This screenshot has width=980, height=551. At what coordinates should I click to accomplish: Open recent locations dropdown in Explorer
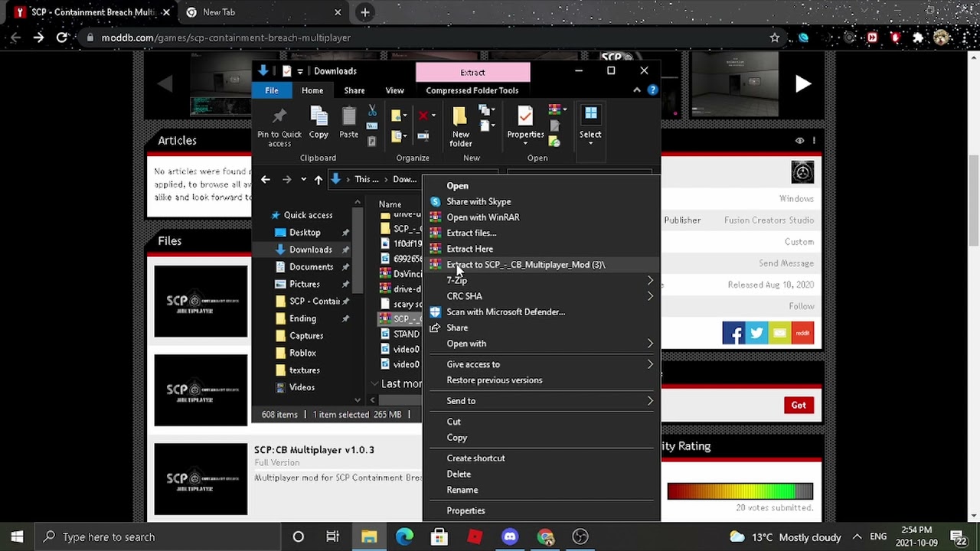(x=303, y=180)
